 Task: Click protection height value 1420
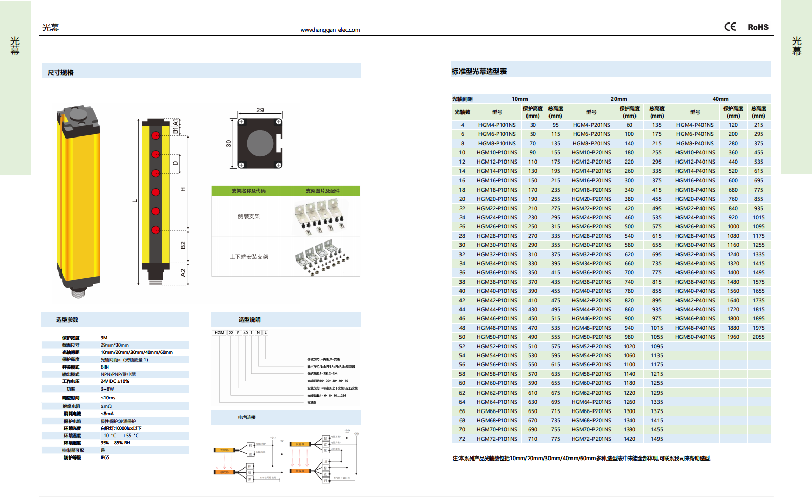click(629, 439)
